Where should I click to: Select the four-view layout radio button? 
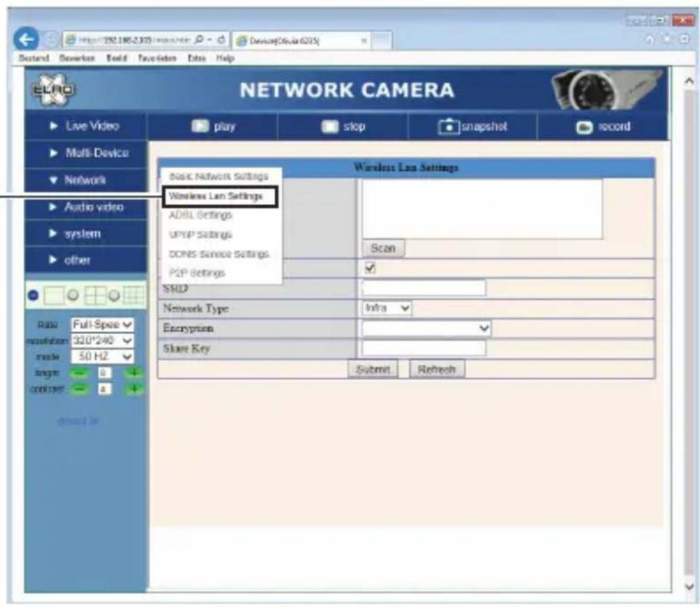73,295
